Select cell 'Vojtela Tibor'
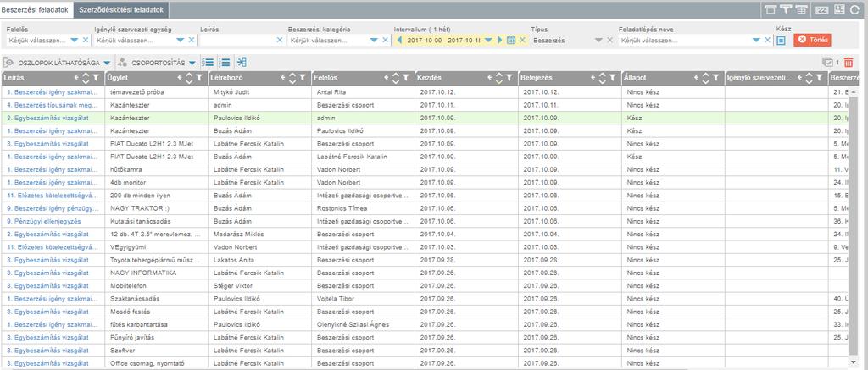Screen dimensions: 868x370 click(x=336, y=299)
